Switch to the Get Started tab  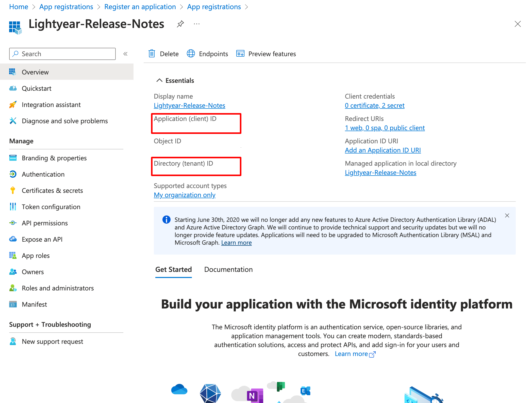click(x=174, y=269)
